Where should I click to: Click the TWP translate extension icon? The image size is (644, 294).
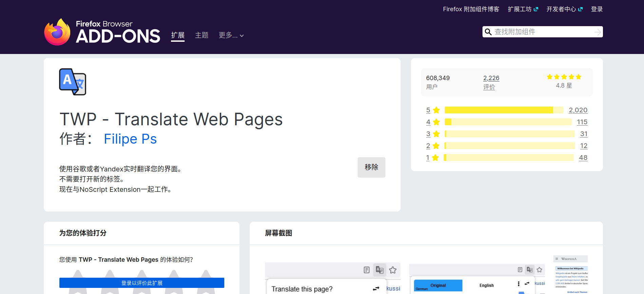pyautogui.click(x=73, y=82)
